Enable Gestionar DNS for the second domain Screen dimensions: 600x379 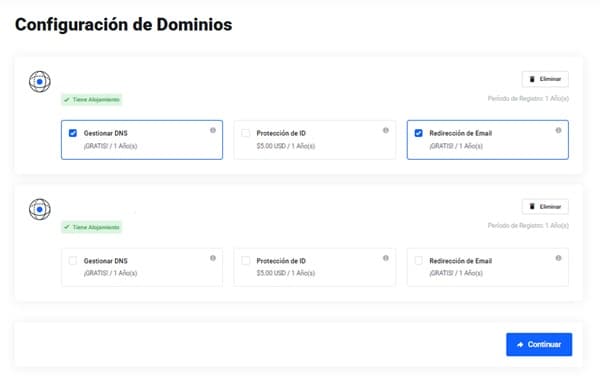click(x=73, y=261)
